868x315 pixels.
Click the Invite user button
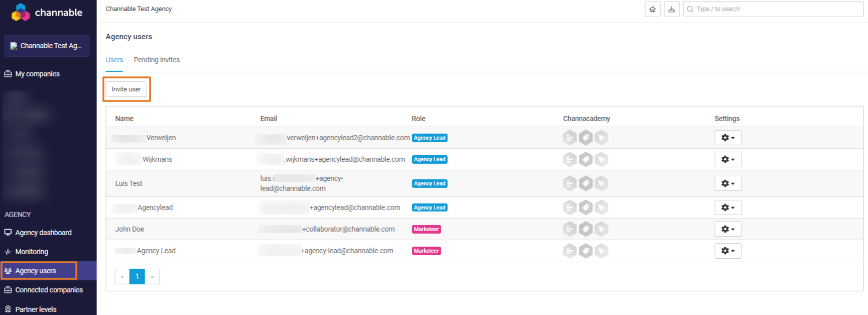(126, 89)
